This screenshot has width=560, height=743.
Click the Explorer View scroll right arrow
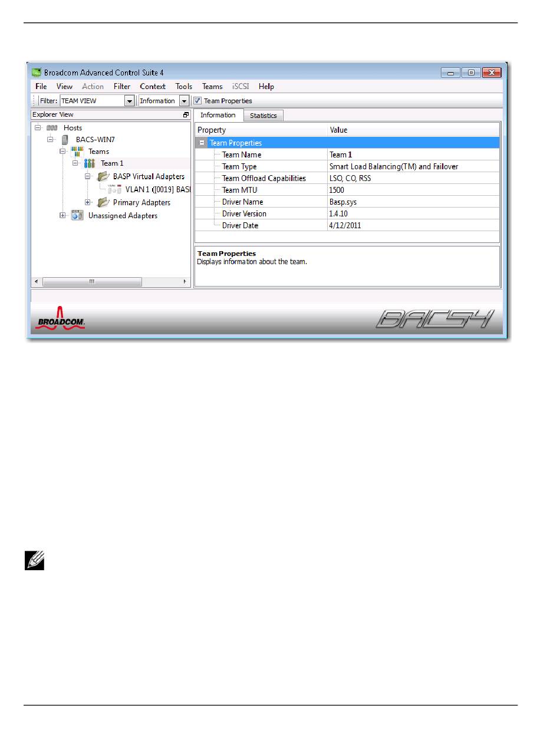click(185, 282)
